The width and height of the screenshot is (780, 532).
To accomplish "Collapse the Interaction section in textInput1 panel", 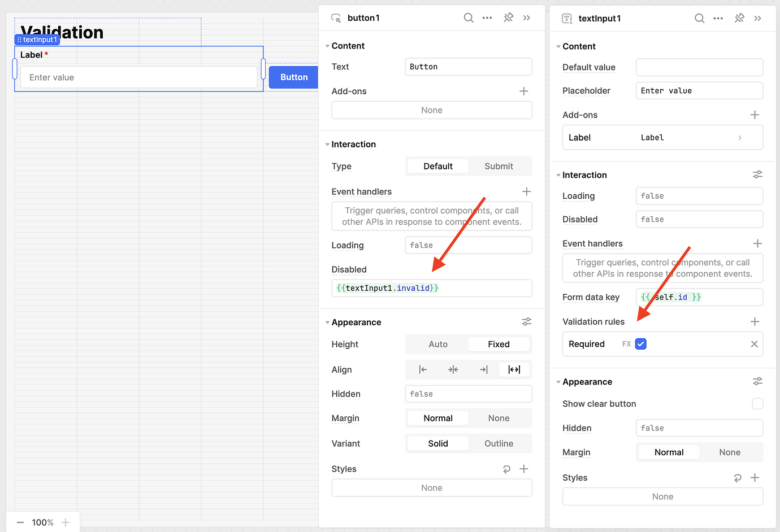I will click(558, 175).
